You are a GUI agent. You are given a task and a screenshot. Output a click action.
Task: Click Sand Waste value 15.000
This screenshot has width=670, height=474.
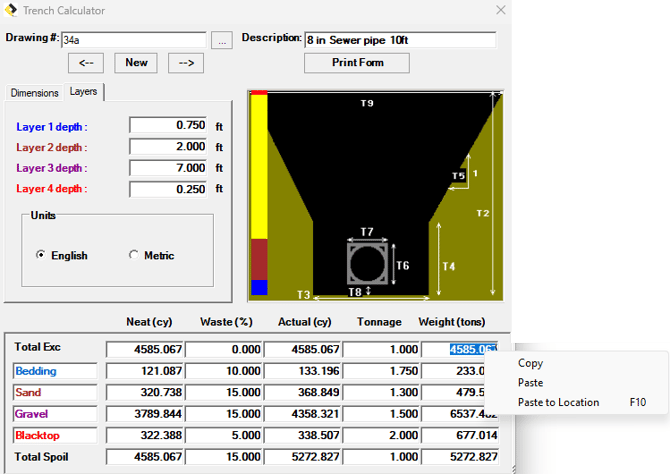(223, 392)
